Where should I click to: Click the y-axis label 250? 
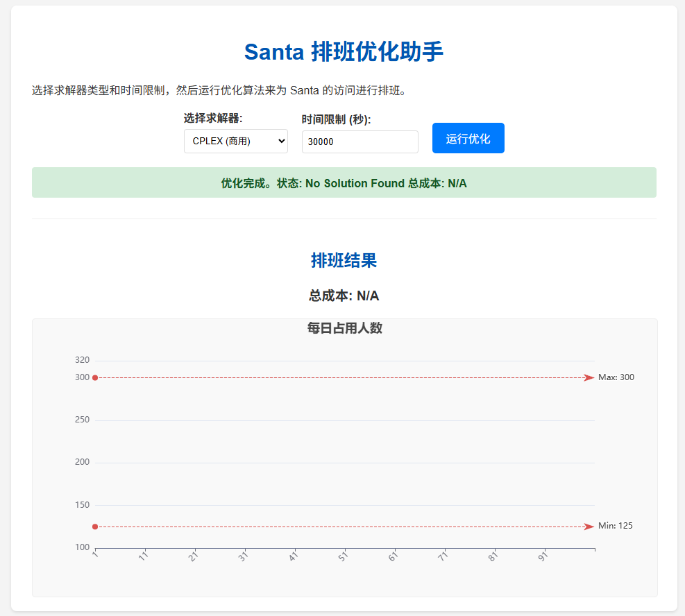82,420
